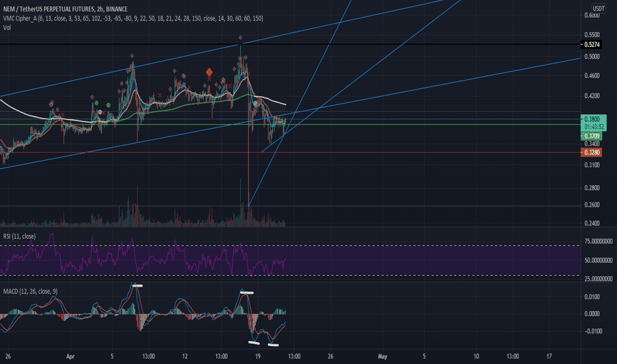617x364 pixels.
Task: Click the 0.5000 price axis tick
Action: pyautogui.click(x=592, y=57)
